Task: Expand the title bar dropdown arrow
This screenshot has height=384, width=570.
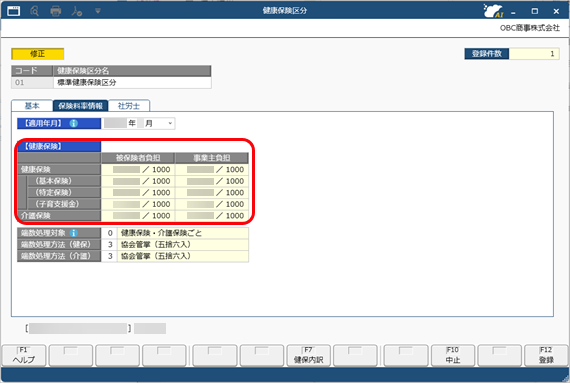Action: tap(98, 11)
